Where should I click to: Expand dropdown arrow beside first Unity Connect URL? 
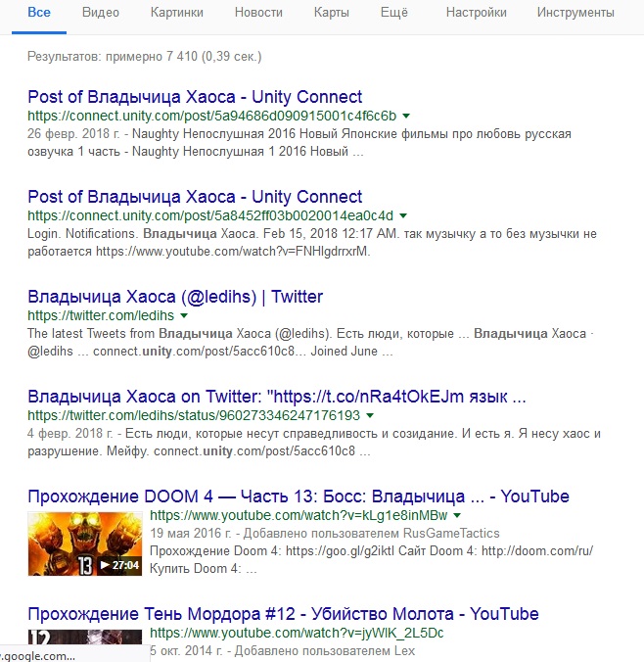click(x=406, y=116)
